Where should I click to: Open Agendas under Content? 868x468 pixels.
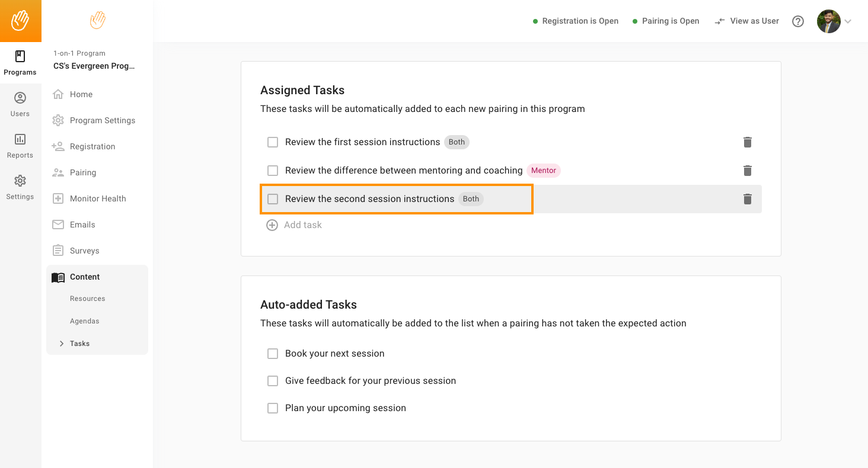(x=85, y=321)
